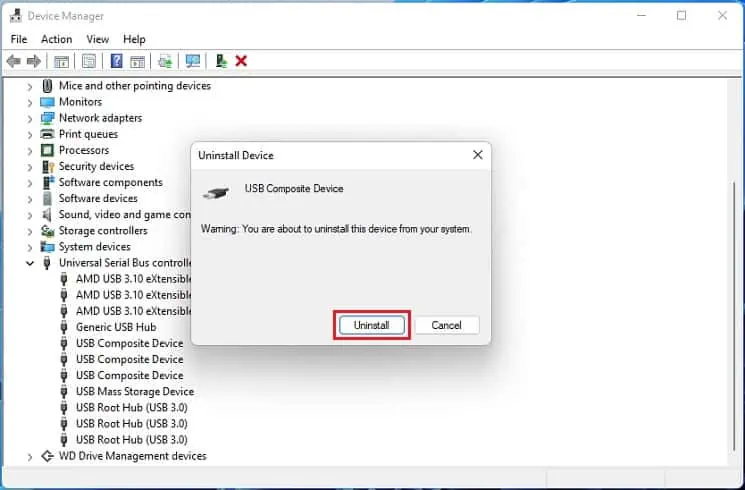This screenshot has height=490, width=745.
Task: Close the Uninstall Device dialog
Action: 478,155
